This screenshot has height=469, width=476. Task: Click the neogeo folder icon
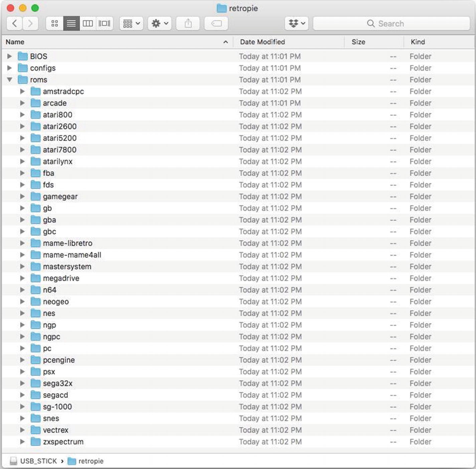pos(35,302)
